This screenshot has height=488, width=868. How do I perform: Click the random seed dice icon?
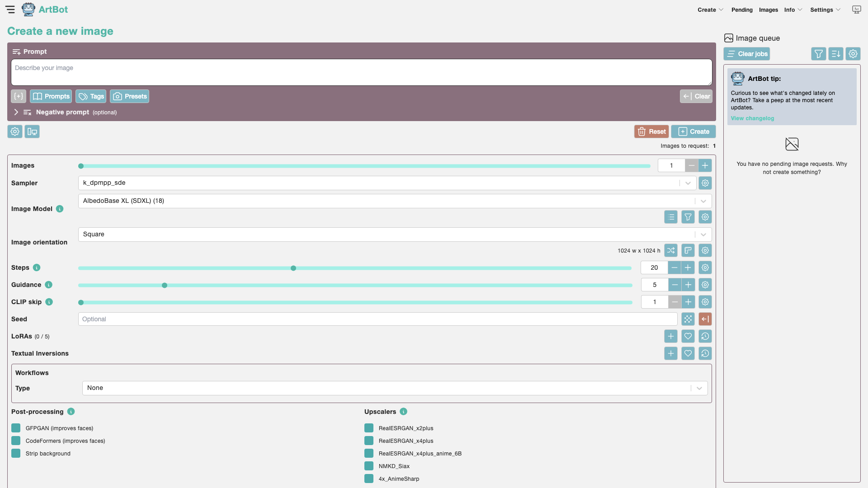pos(688,319)
